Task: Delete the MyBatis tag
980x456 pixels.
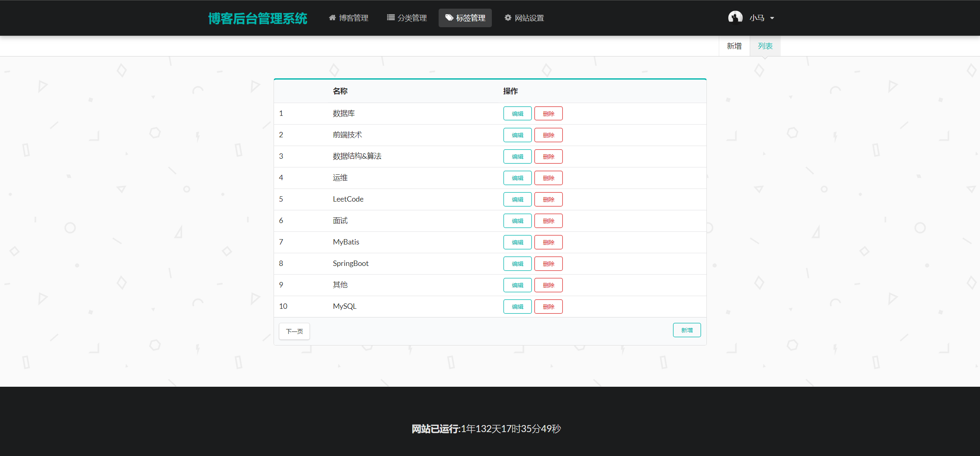Action: coord(548,242)
